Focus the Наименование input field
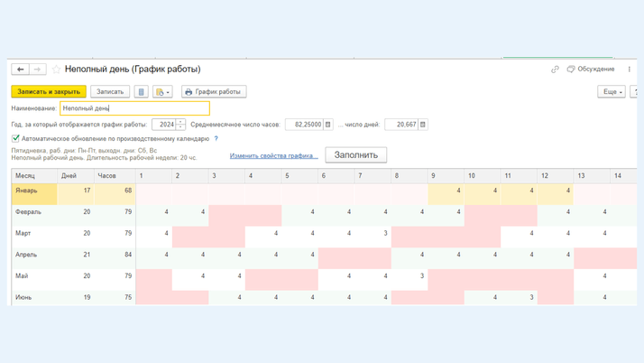The width and height of the screenshot is (644, 363). [134, 108]
